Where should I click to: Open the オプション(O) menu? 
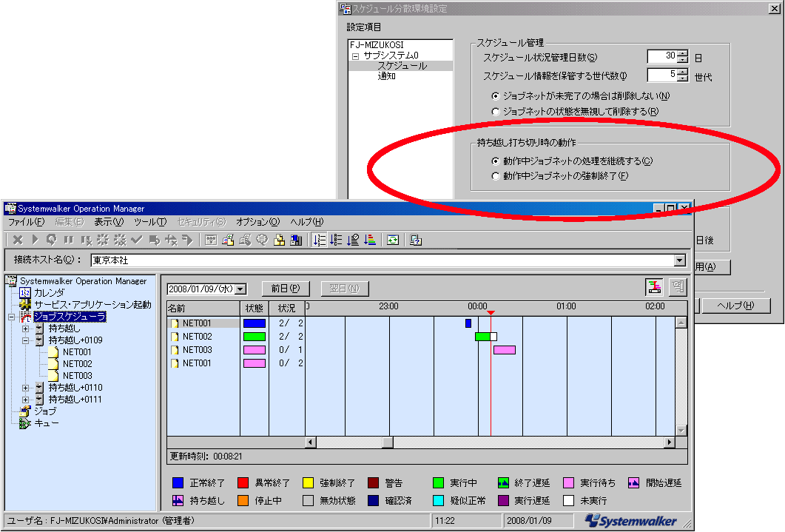point(257,222)
